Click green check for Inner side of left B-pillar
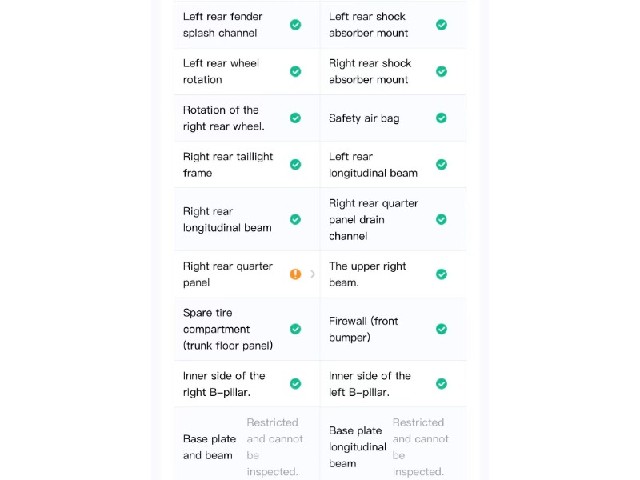Image resolution: width=640 pixels, height=480 pixels. tap(441, 384)
